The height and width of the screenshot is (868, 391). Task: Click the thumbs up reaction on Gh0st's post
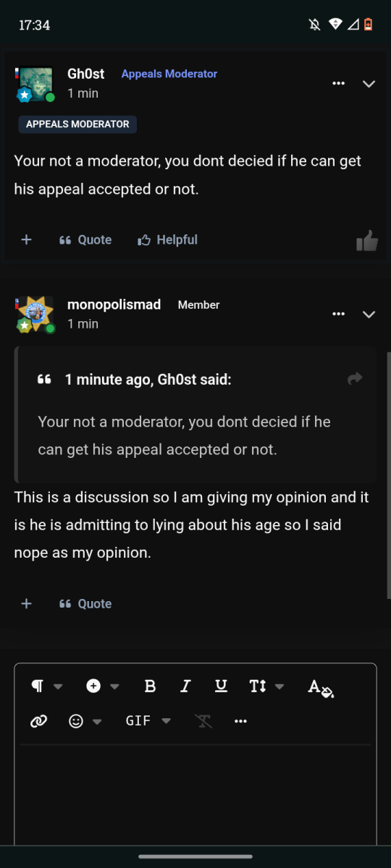368,241
